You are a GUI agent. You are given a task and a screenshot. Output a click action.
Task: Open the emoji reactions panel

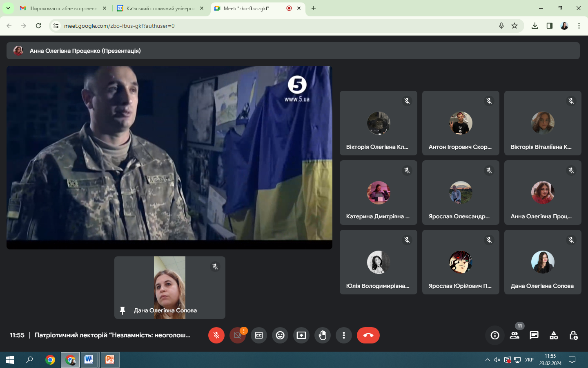click(x=280, y=335)
